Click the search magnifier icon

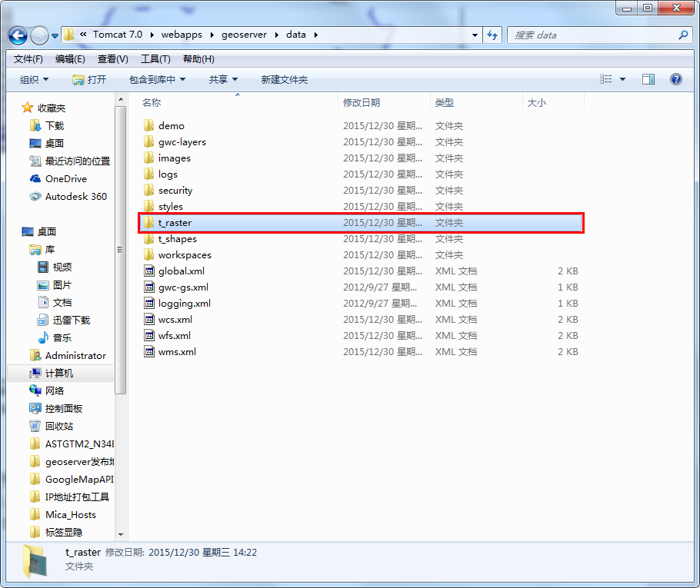[x=683, y=35]
